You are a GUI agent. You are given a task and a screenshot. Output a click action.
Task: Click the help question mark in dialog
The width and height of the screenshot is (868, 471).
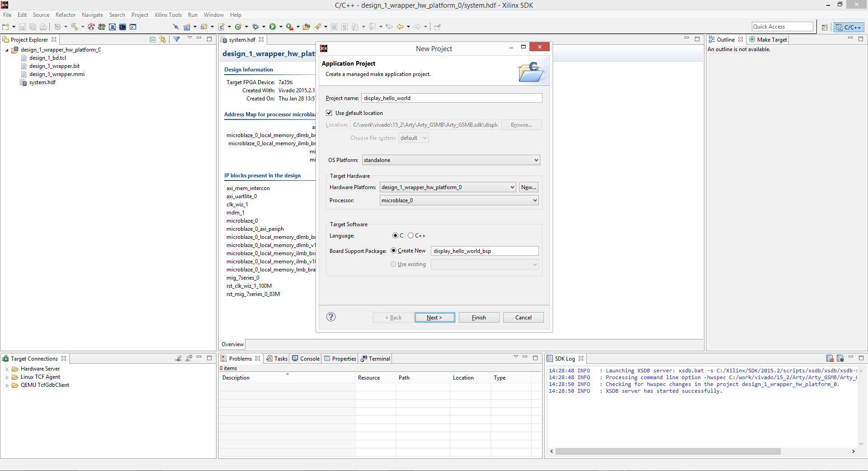tap(331, 317)
